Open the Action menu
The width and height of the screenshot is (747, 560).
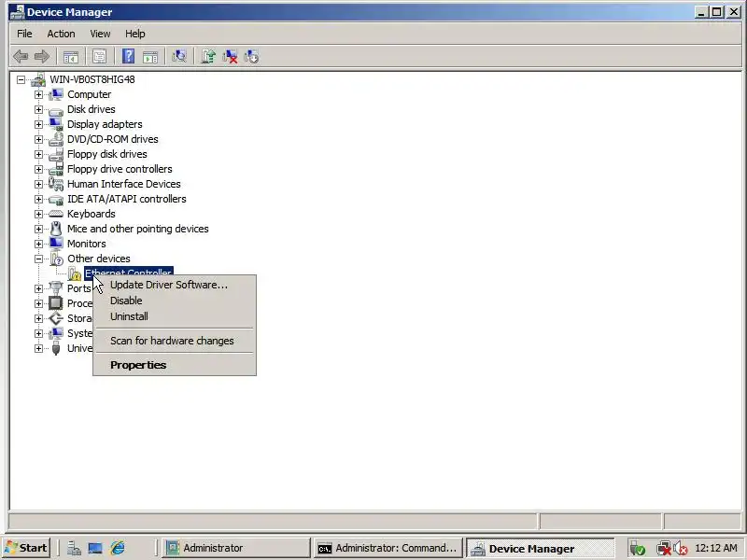(61, 34)
